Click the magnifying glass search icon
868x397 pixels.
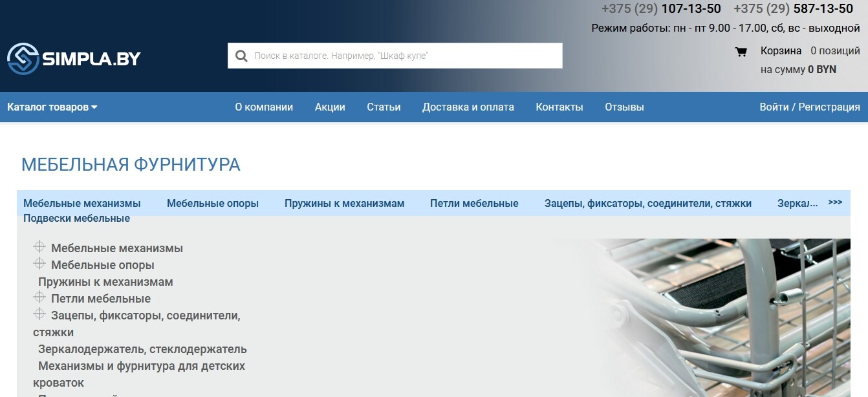(241, 56)
